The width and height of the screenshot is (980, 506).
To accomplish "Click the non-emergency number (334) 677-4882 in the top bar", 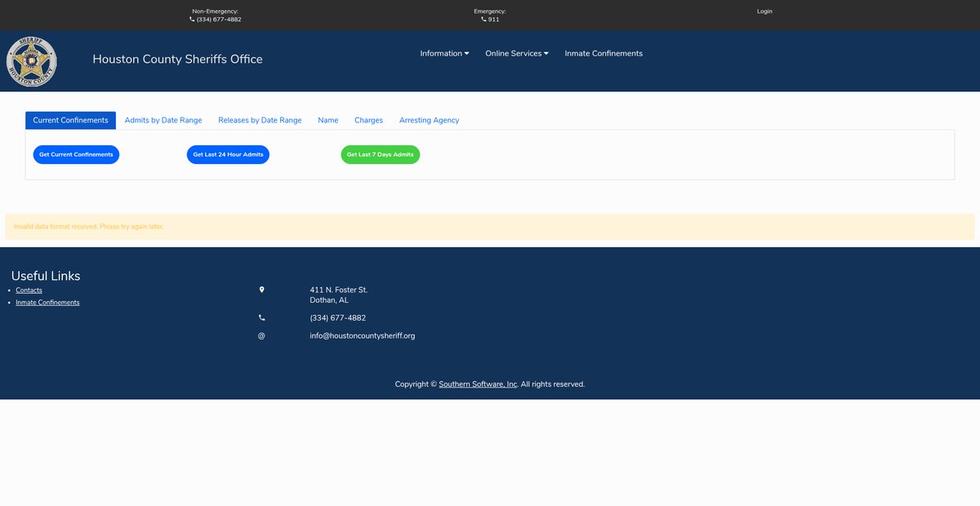I will pyautogui.click(x=219, y=20).
